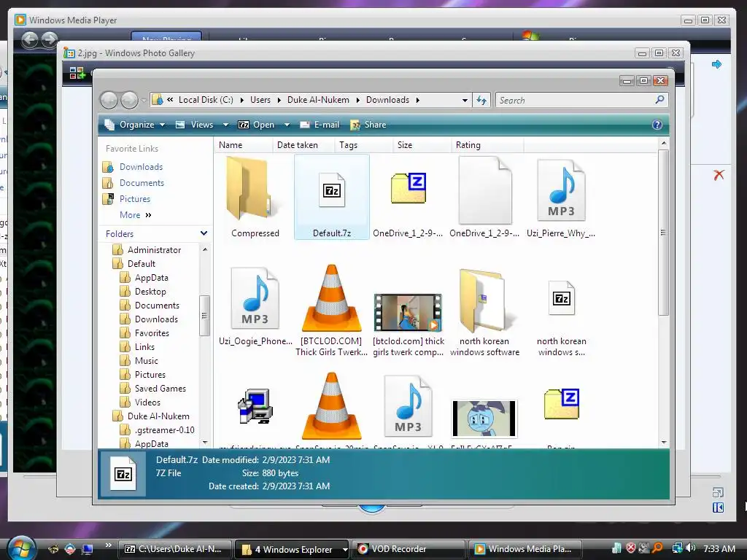Click the file list vertical scrollbar
Viewport: 747px width, 560px height.
664,233
